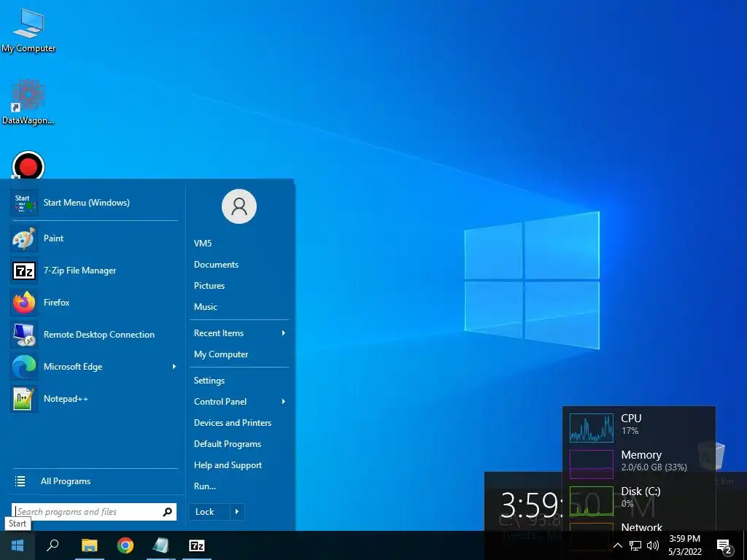Click the Memory usage graph

[591, 464]
